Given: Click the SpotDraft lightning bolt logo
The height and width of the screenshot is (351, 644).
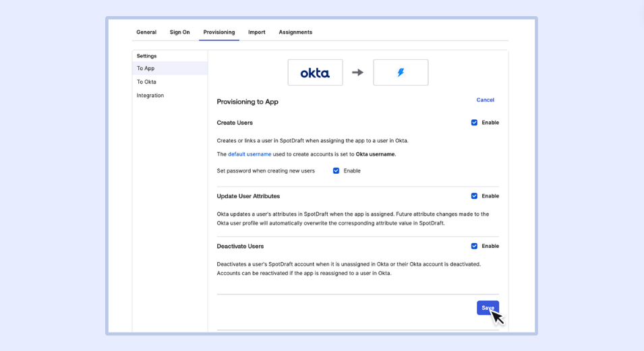Looking at the screenshot, I should (x=401, y=73).
